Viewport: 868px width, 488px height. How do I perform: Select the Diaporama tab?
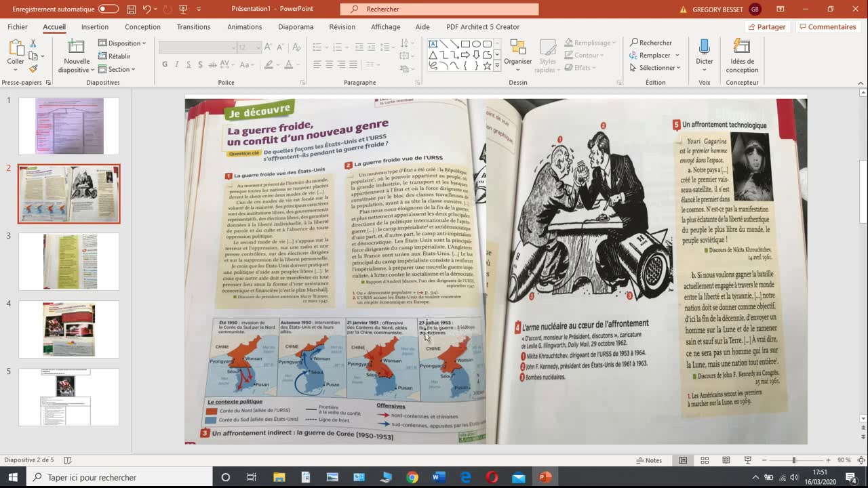click(x=296, y=27)
